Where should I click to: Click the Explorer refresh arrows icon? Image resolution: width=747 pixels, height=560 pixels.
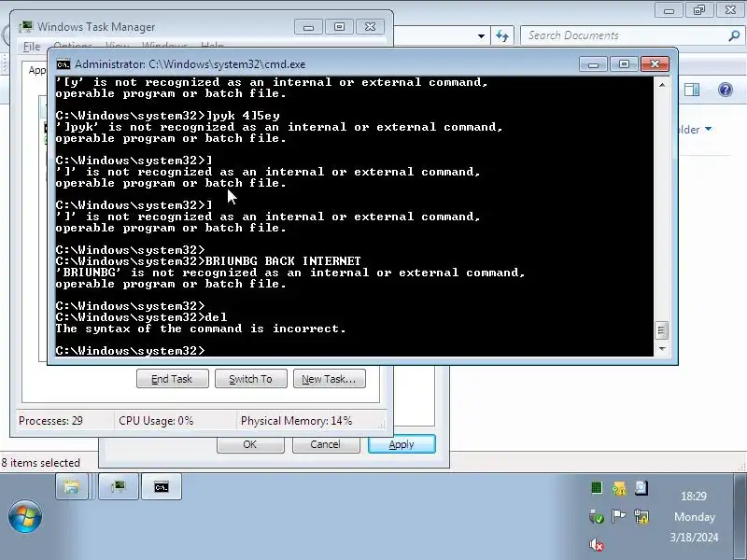click(x=502, y=35)
